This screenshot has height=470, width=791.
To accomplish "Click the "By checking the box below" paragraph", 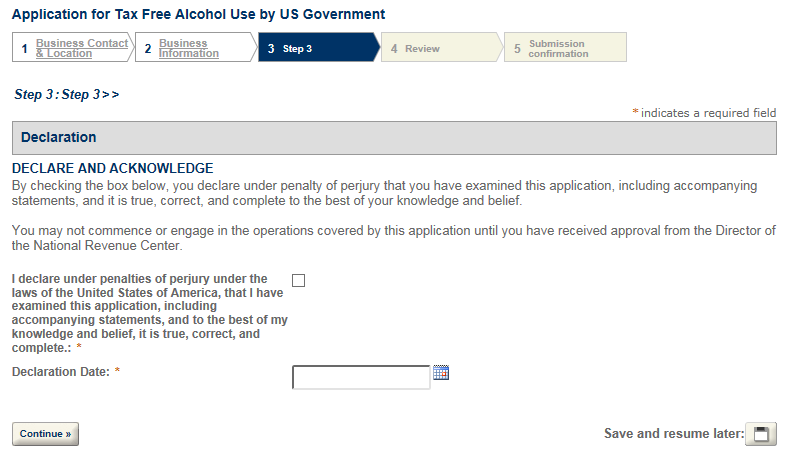I will pos(384,193).
